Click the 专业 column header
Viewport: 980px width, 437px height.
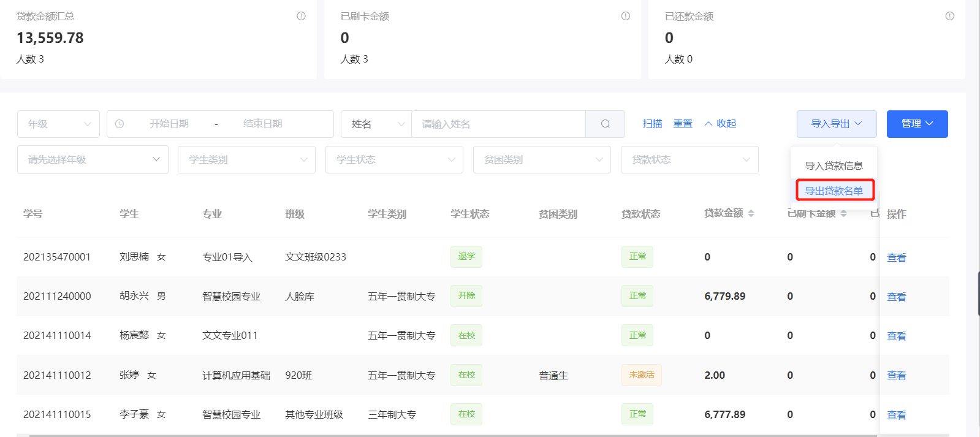[212, 213]
